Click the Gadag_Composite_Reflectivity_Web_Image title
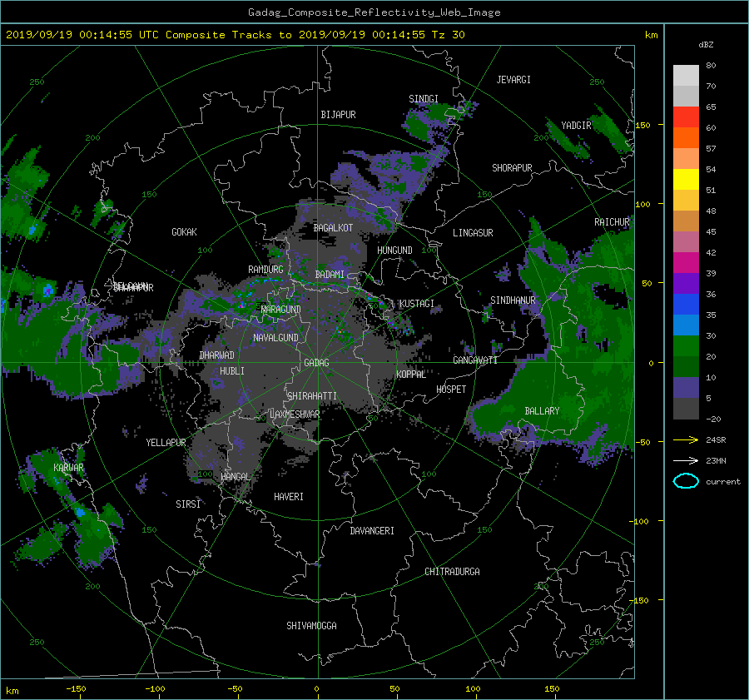 click(374, 12)
